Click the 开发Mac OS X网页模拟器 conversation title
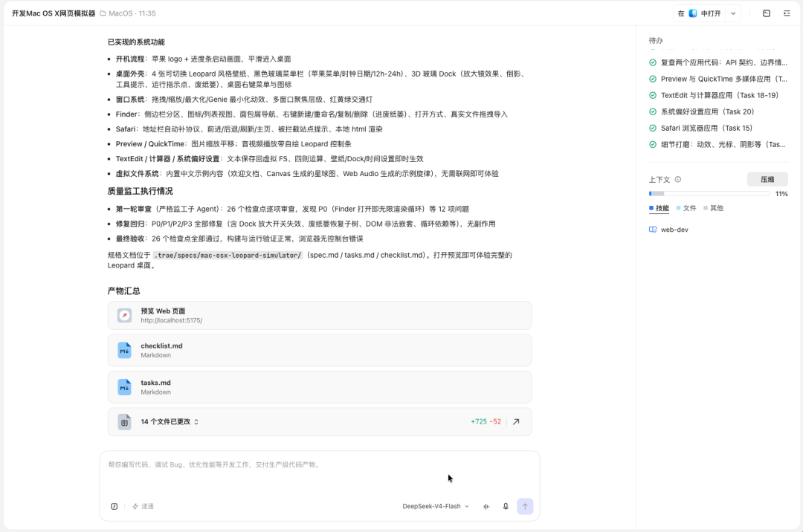803x532 pixels. click(54, 13)
